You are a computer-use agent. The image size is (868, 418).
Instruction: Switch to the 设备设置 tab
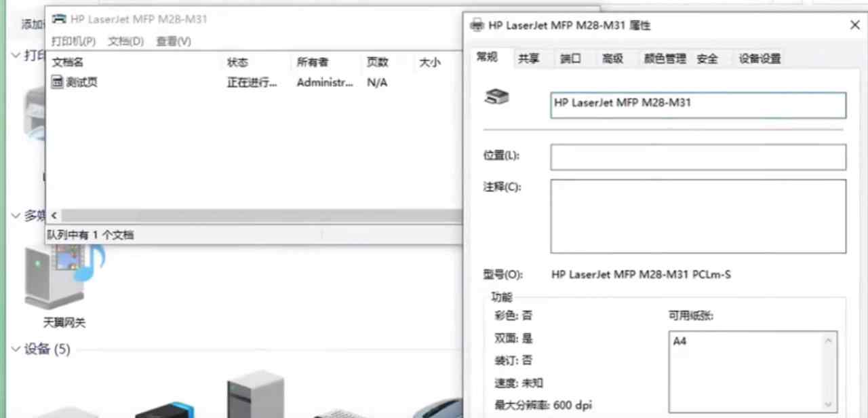(759, 58)
